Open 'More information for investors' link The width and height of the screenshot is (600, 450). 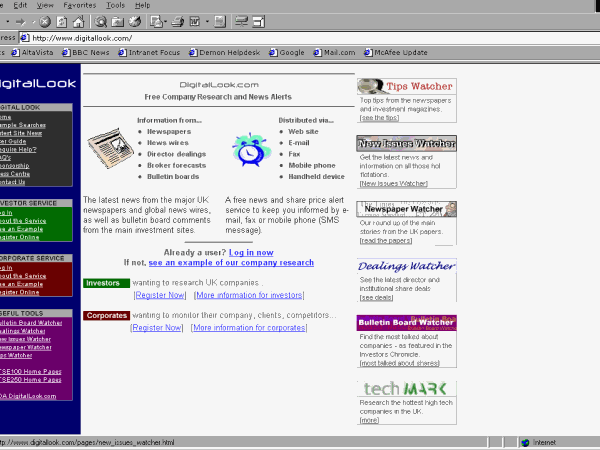point(249,296)
